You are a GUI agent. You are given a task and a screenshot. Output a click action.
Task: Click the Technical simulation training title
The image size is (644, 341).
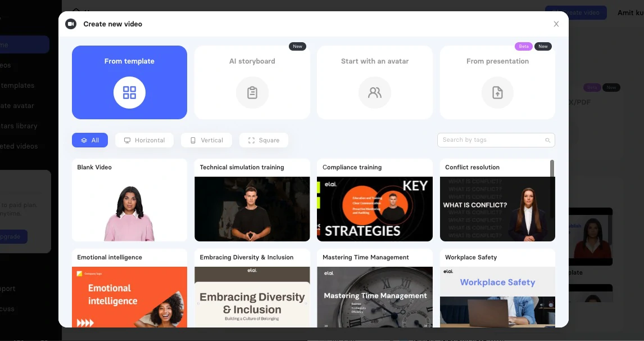click(242, 168)
